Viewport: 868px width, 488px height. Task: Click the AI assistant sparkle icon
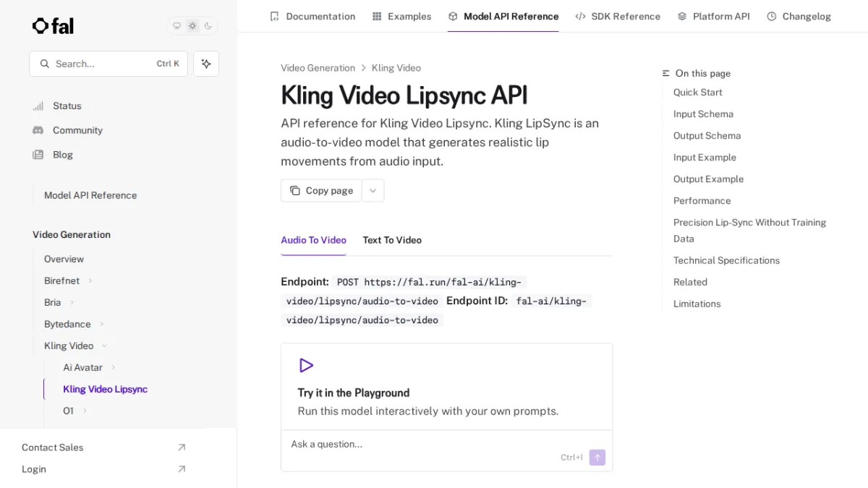(x=206, y=64)
